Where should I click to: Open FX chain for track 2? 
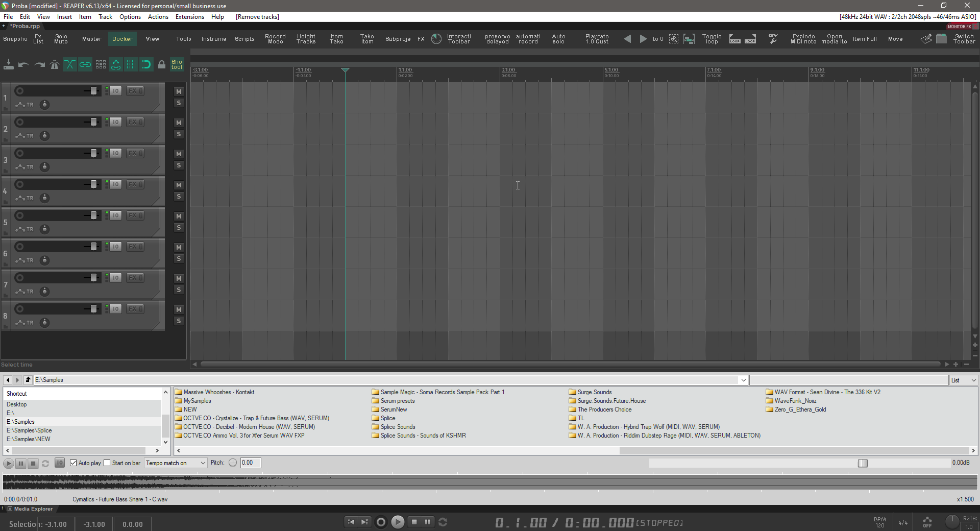tap(135, 122)
